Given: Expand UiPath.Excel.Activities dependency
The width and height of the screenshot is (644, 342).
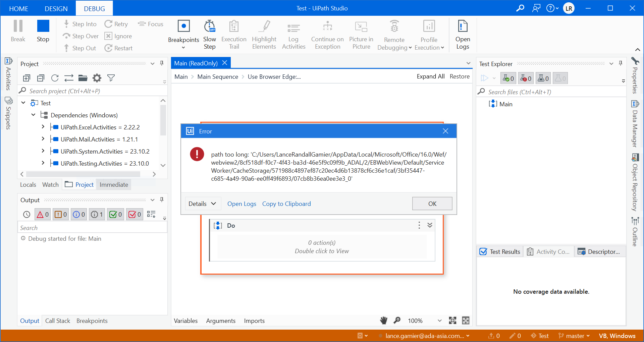Looking at the screenshot, I should click(43, 127).
